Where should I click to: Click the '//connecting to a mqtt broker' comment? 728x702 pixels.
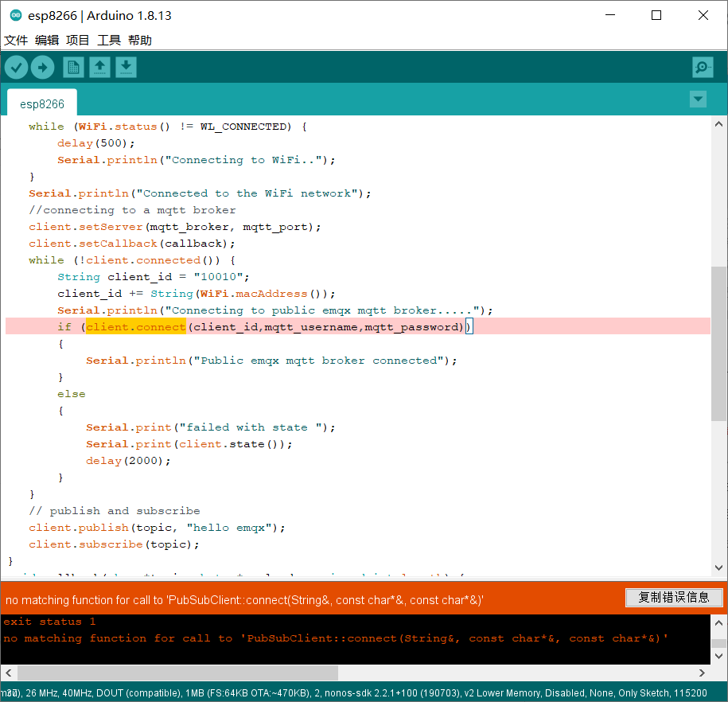coord(132,210)
